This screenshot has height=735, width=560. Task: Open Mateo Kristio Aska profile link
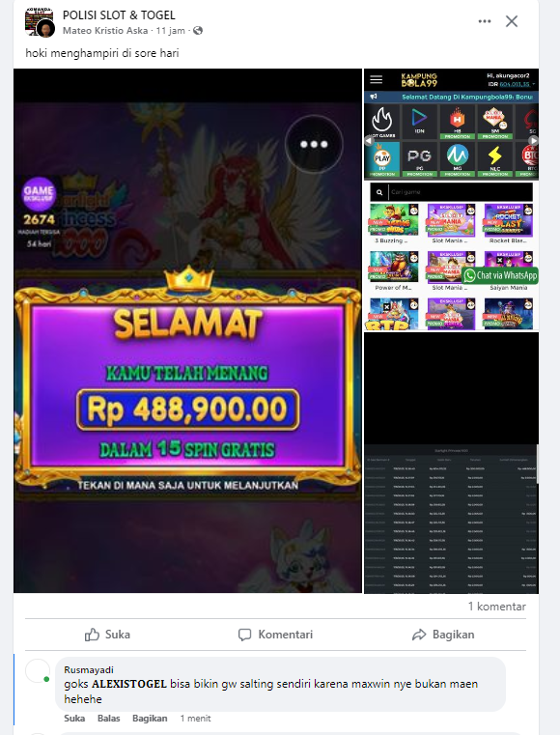coord(105,31)
